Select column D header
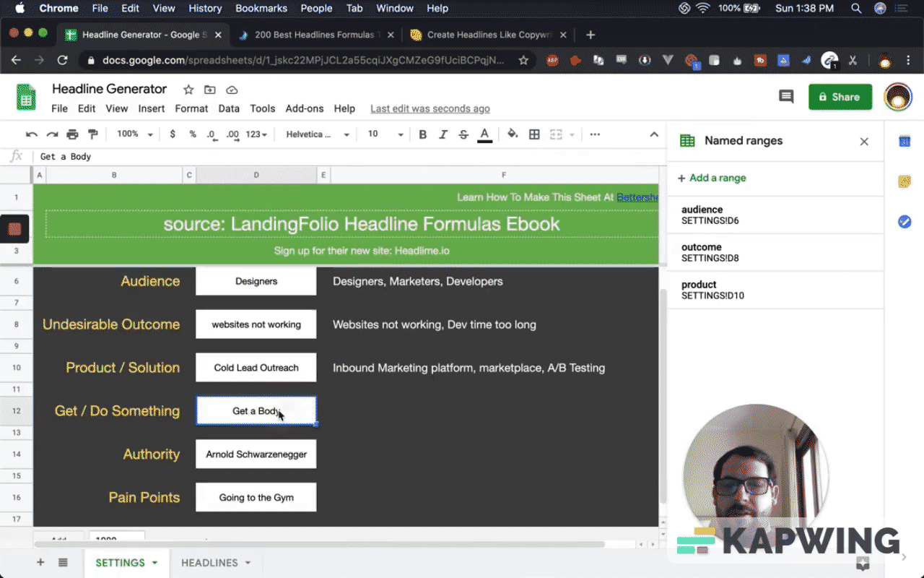This screenshot has width=924, height=578. [256, 175]
